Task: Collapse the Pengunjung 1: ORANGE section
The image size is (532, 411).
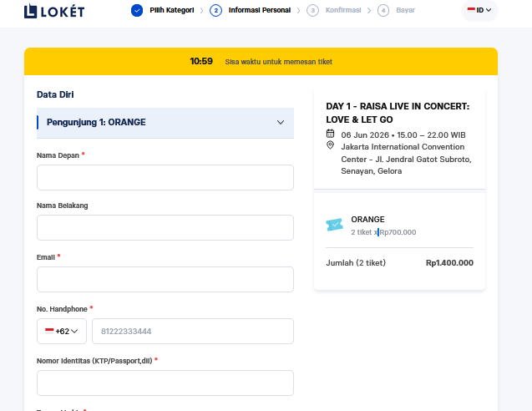Action: (x=165, y=123)
